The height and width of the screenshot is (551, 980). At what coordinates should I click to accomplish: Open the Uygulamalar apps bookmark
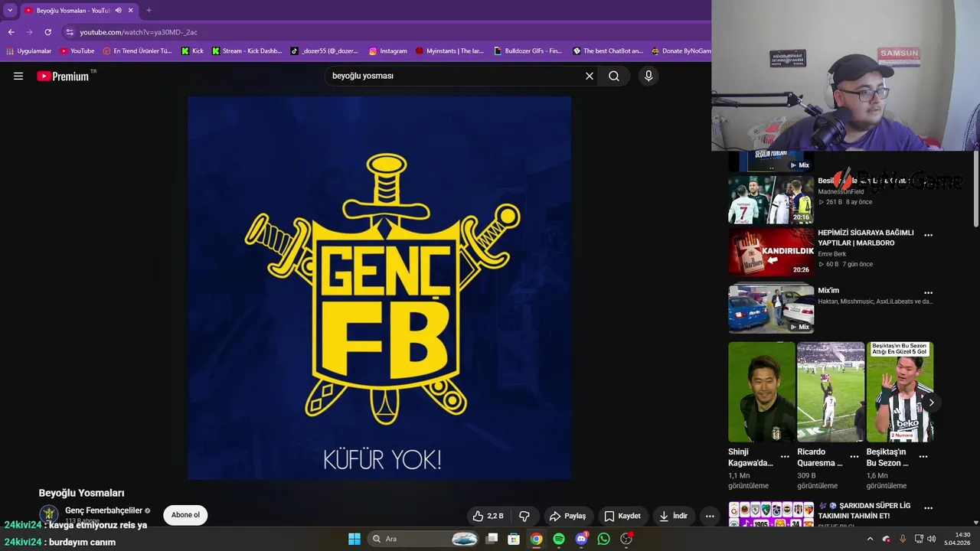pos(29,51)
